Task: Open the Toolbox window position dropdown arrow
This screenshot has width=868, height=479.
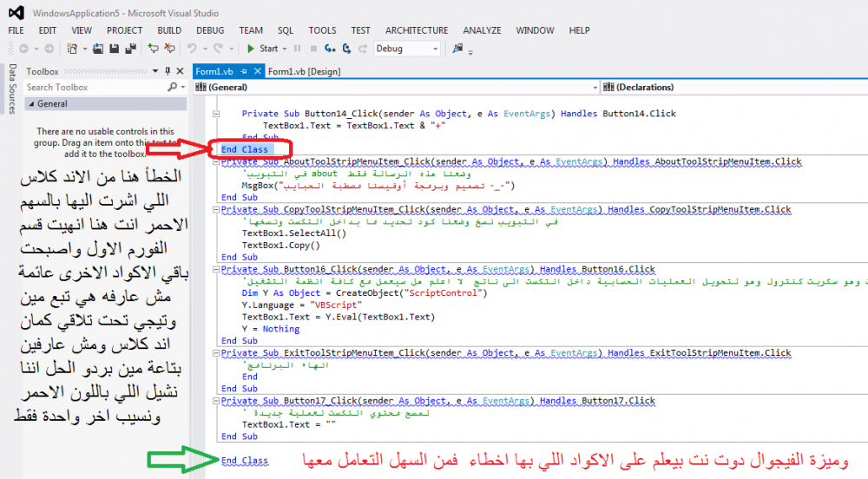Action: click(x=155, y=71)
